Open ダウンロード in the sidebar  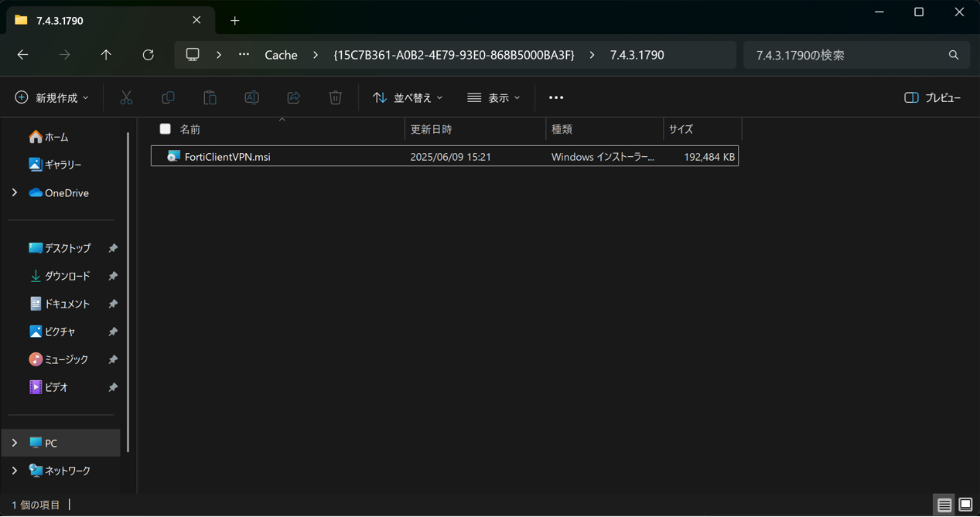[60, 276]
